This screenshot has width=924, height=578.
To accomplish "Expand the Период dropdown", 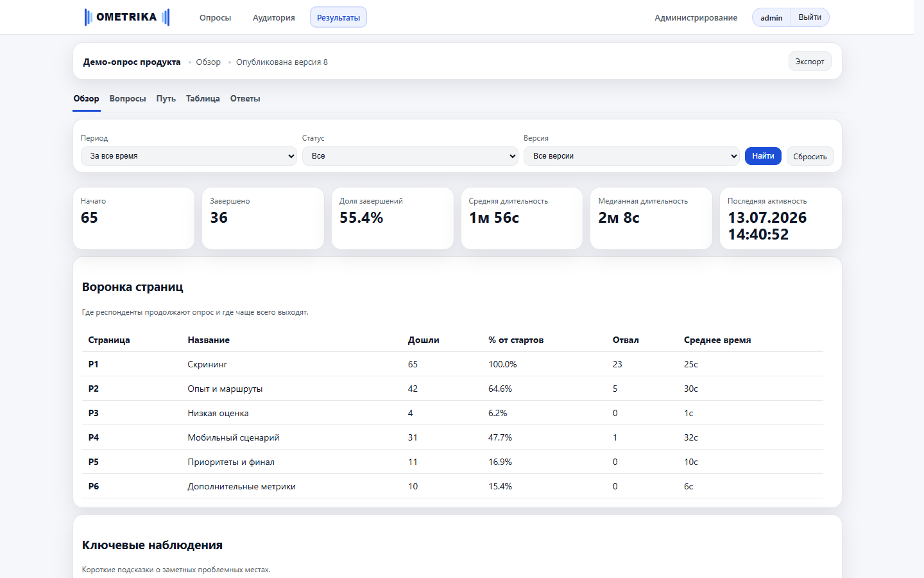I will click(x=189, y=156).
